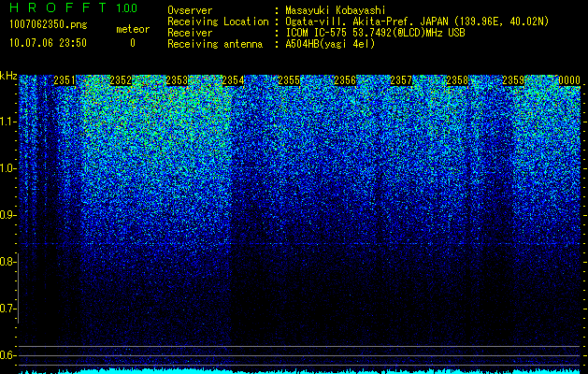Click the 0.9 kHz axis label

7,215
